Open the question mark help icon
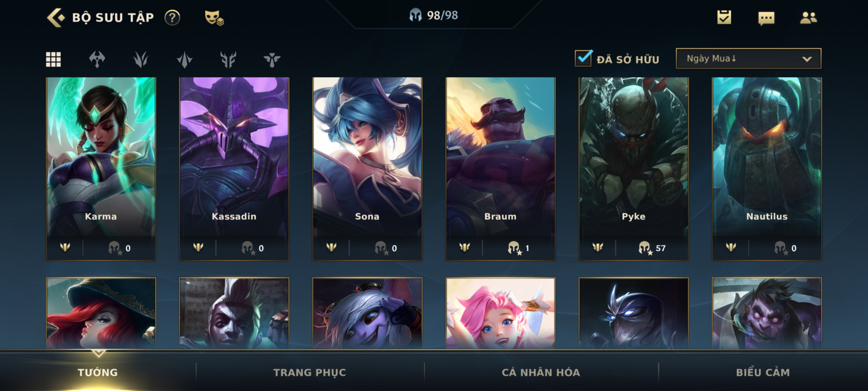Image resolution: width=868 pixels, height=391 pixels. (172, 18)
